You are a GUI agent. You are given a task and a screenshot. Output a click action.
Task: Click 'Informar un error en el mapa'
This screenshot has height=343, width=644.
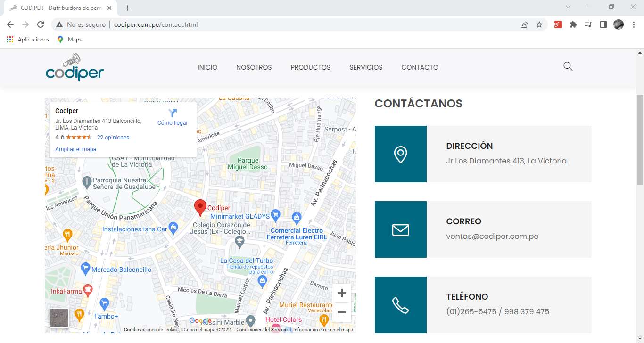[323, 330]
